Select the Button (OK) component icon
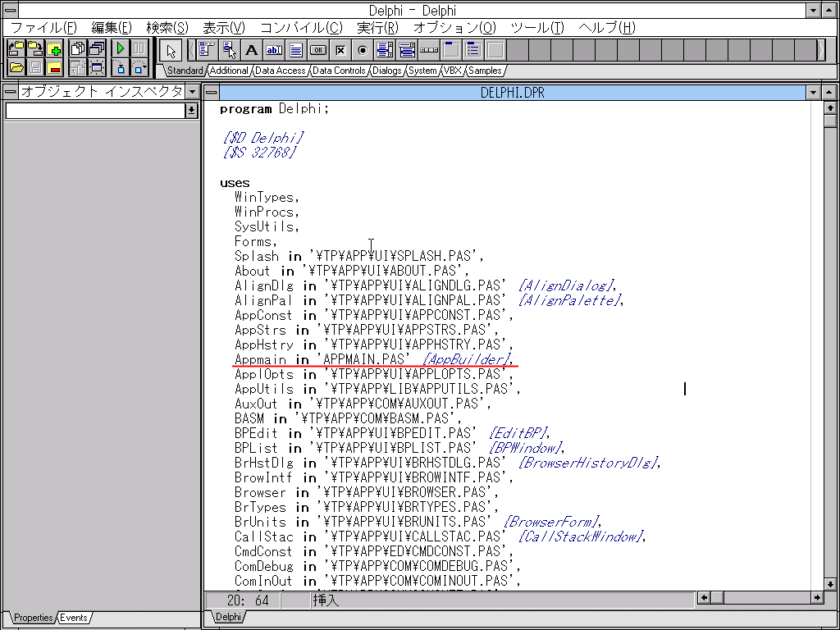 pos(318,50)
